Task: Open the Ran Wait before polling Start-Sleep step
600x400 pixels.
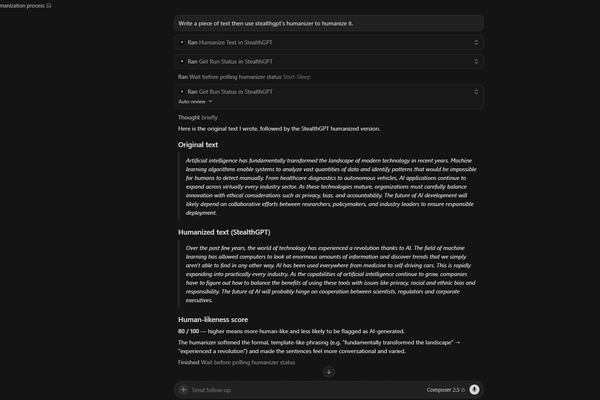Action: 244,77
